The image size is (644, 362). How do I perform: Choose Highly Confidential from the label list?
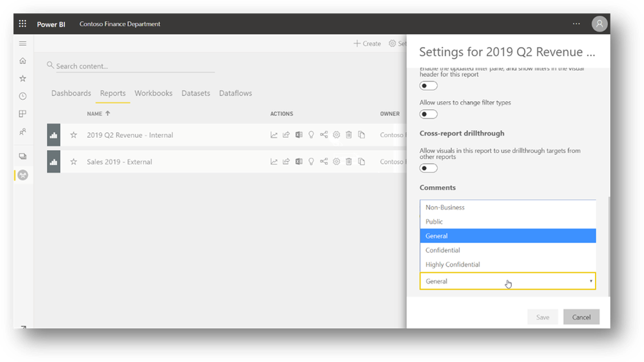pos(507,264)
